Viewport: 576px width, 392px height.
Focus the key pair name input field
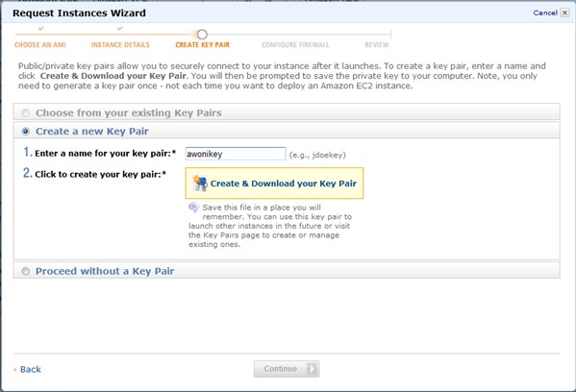[236, 154]
